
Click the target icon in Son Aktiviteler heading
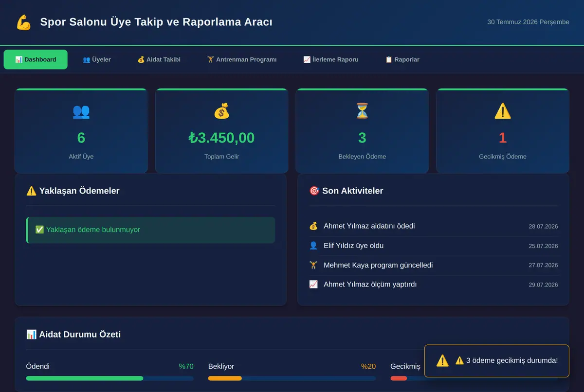(314, 191)
